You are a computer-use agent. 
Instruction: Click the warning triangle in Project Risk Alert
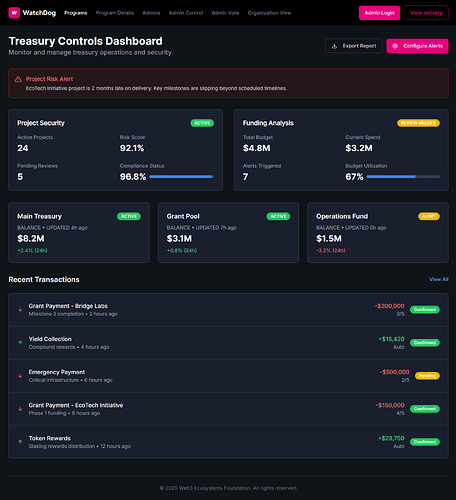pyautogui.click(x=18, y=79)
